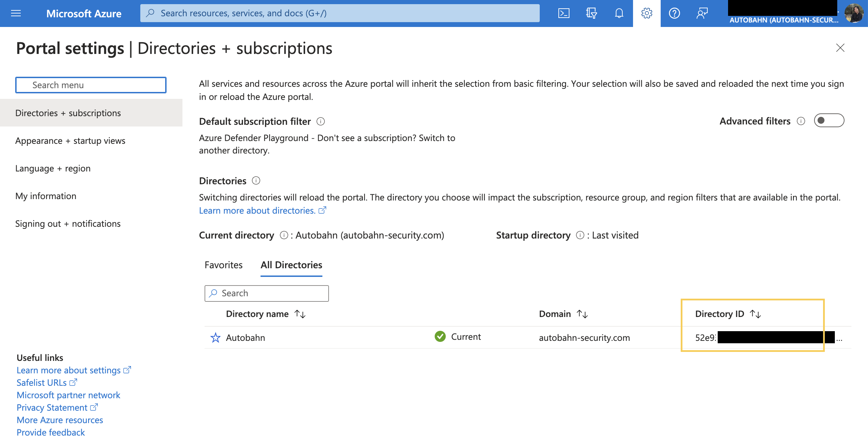Launch Cloud Shell from the top bar

[564, 13]
